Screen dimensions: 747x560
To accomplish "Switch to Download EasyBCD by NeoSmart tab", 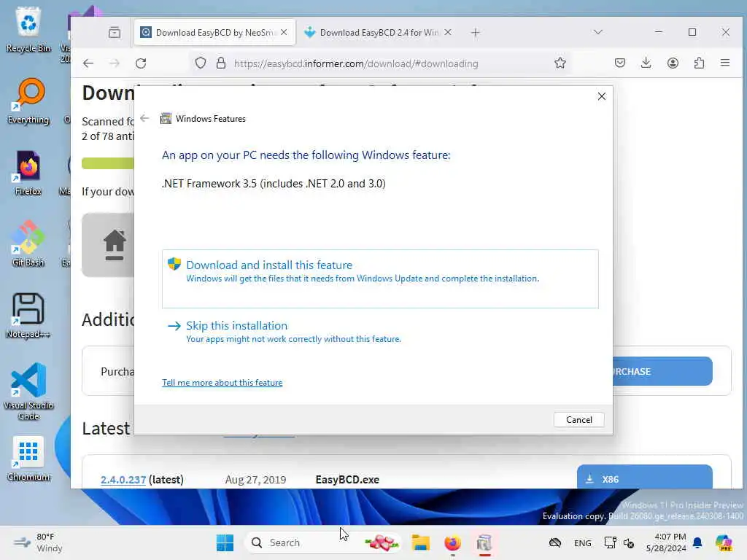I will [x=214, y=32].
